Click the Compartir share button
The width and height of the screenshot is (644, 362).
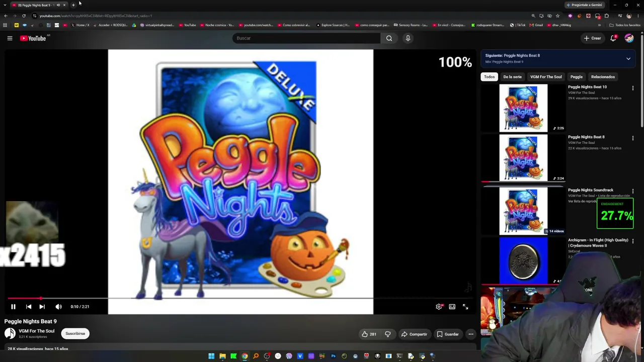414,334
